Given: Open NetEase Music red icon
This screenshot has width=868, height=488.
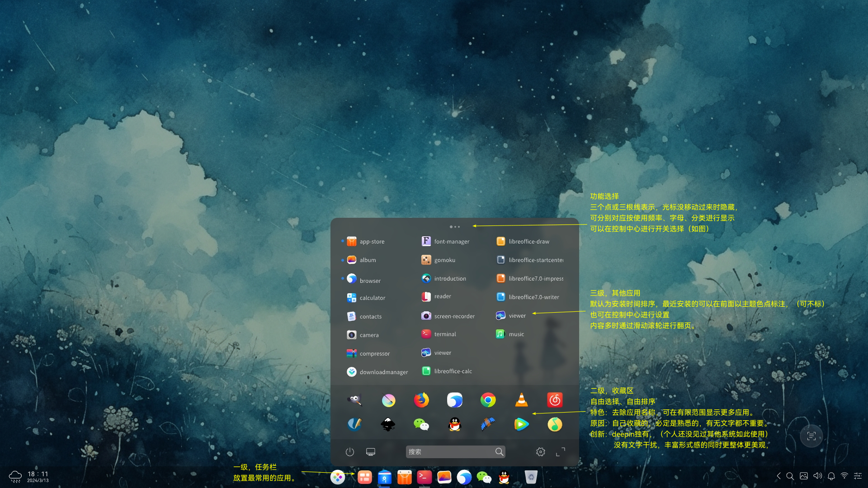Looking at the screenshot, I should (555, 400).
